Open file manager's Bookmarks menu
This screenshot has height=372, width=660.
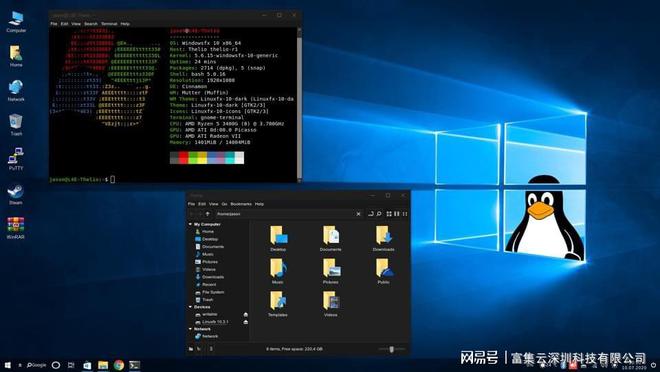coord(241,204)
